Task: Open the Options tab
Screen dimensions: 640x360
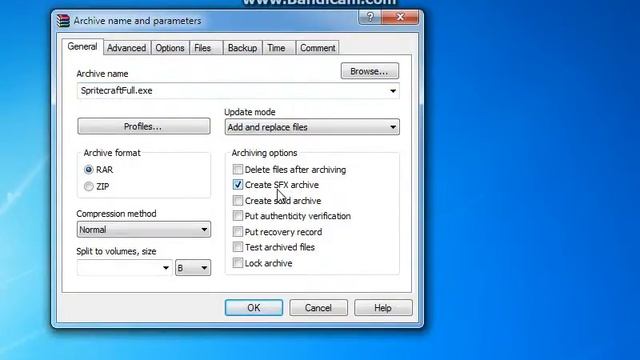Action: tap(170, 48)
